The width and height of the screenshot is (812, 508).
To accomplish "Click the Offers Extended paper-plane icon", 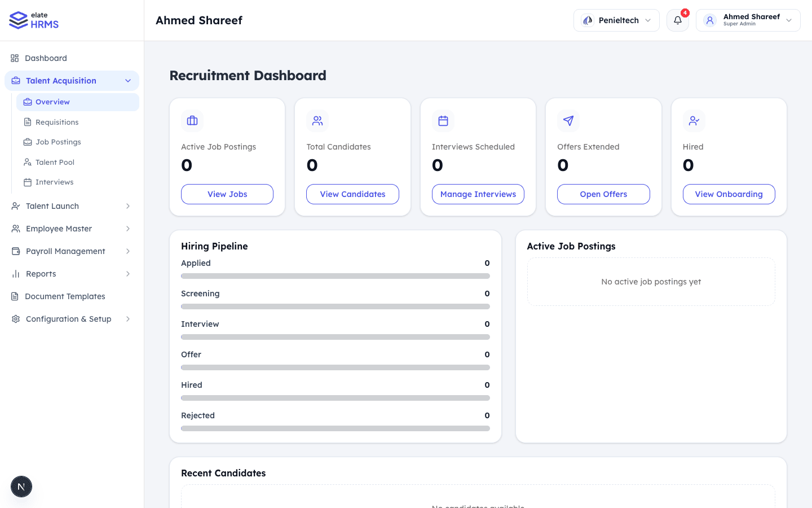I will (568, 120).
